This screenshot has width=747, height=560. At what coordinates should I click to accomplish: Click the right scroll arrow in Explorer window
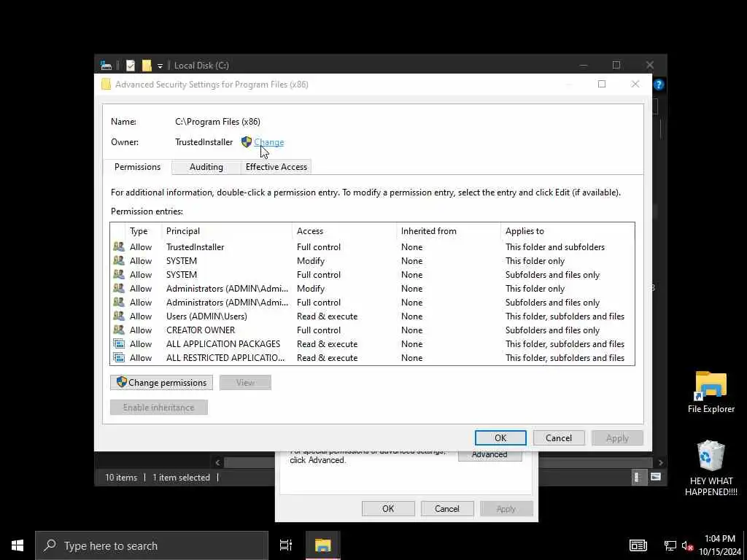pyautogui.click(x=660, y=462)
